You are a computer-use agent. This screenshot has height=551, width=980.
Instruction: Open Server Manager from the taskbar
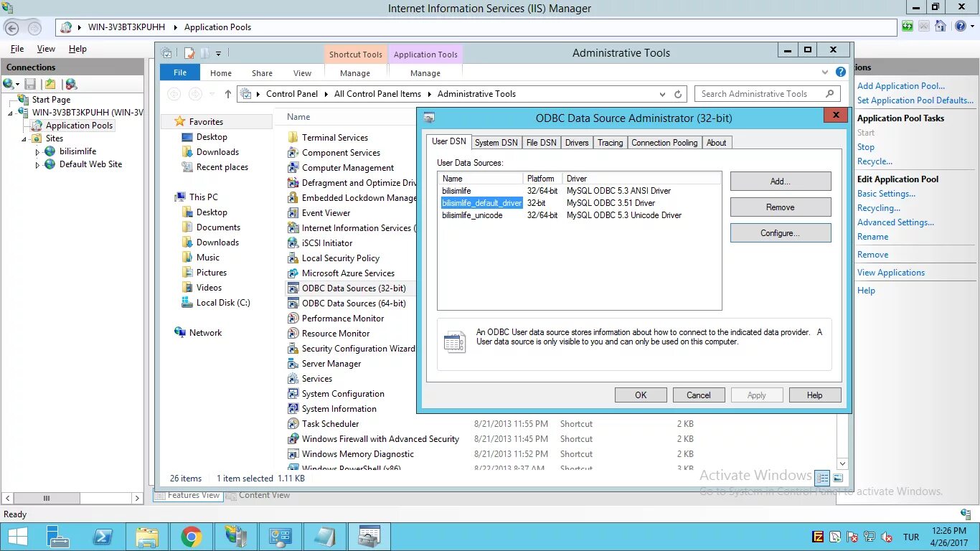(x=57, y=537)
